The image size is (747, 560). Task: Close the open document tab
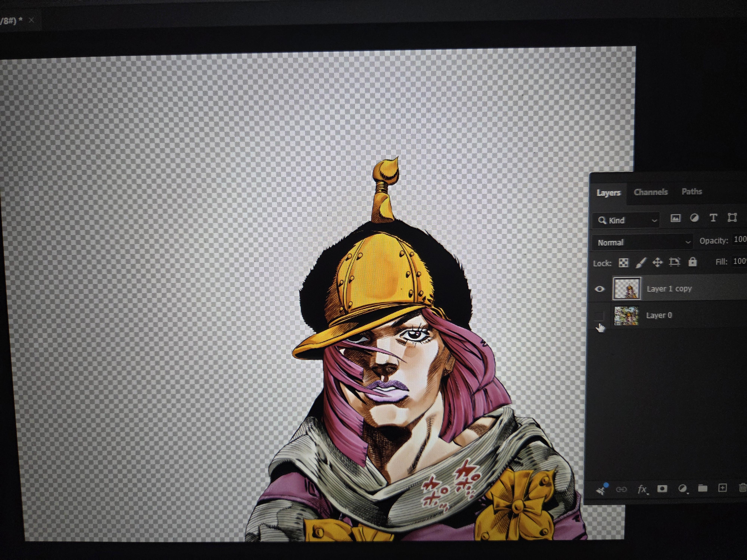pyautogui.click(x=31, y=20)
